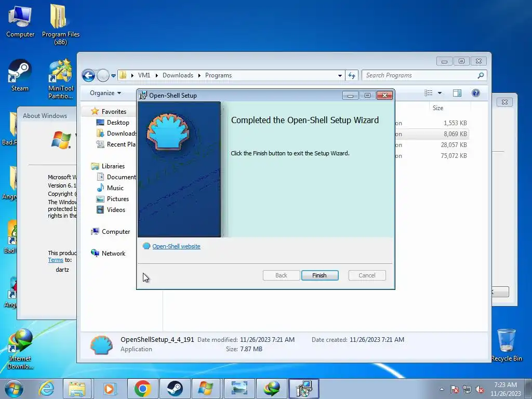Click the refresh button beside address bar

coord(352,76)
